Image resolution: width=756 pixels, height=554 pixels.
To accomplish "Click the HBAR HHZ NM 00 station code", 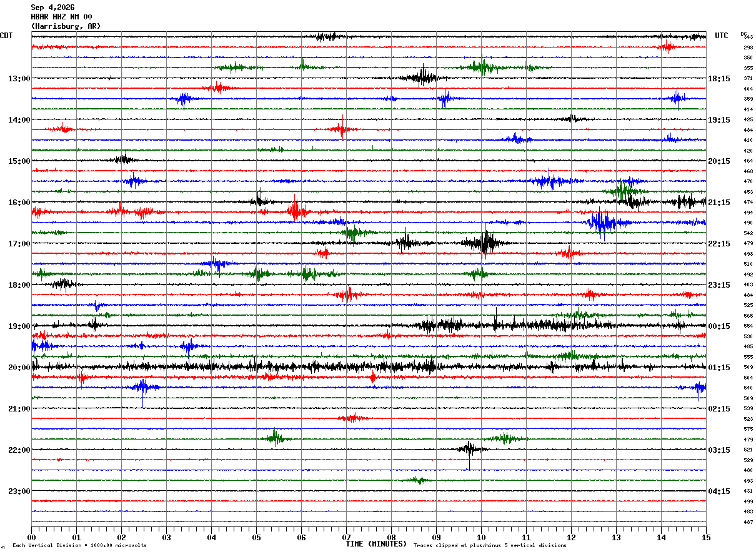I will pos(61,17).
